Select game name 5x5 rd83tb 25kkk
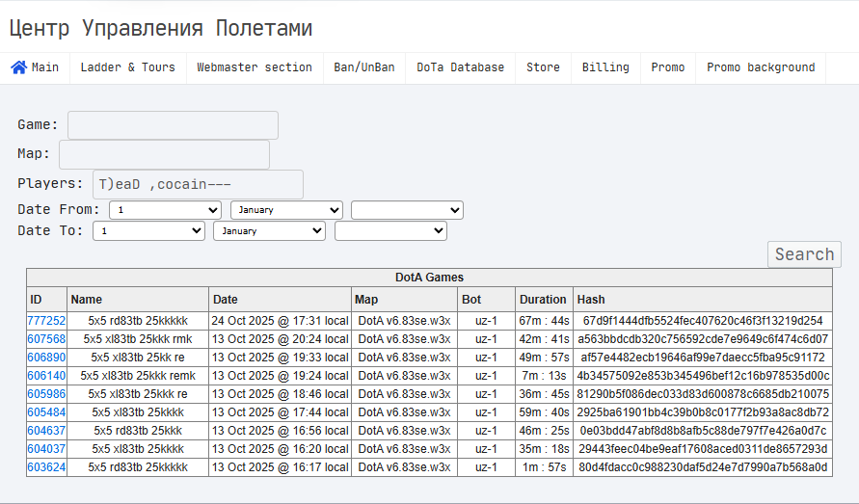 138,431
